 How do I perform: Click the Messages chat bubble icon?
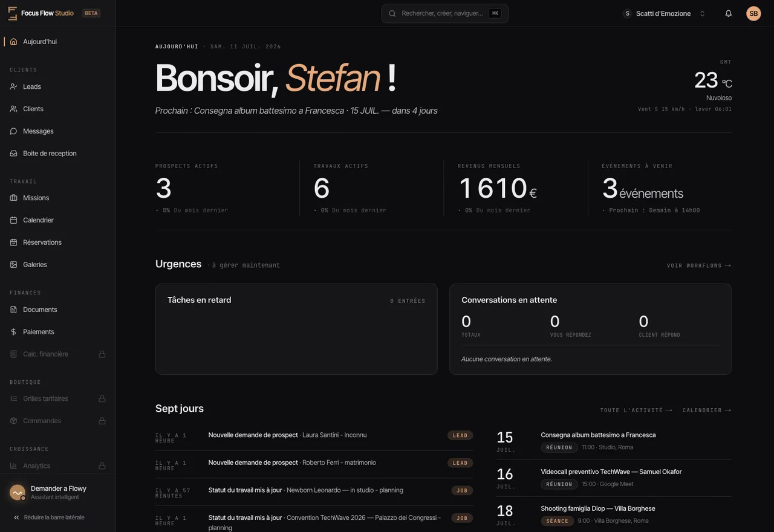pyautogui.click(x=14, y=131)
